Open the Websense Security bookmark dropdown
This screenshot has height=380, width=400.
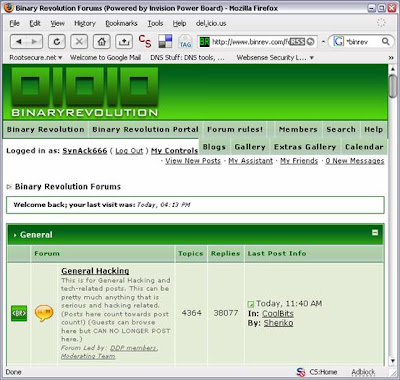[x=275, y=58]
